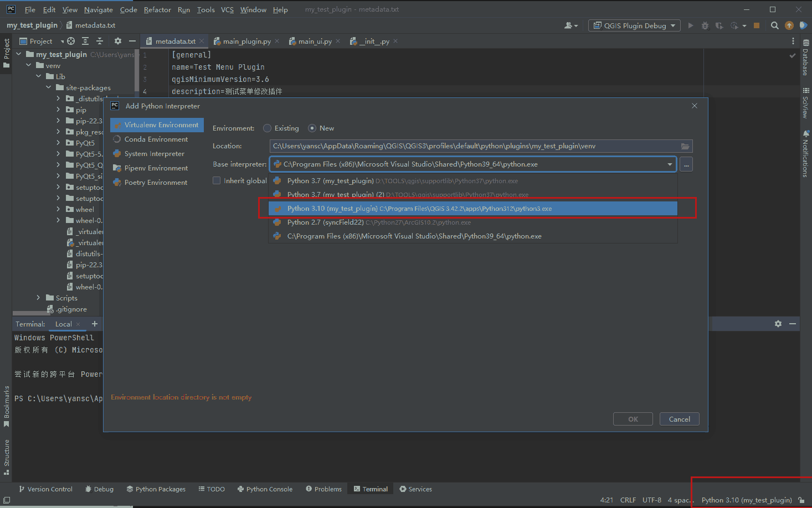812x508 pixels.
Task: Choose Python 3.10 (my_test_plugin) interpreter entry
Action: click(473, 209)
